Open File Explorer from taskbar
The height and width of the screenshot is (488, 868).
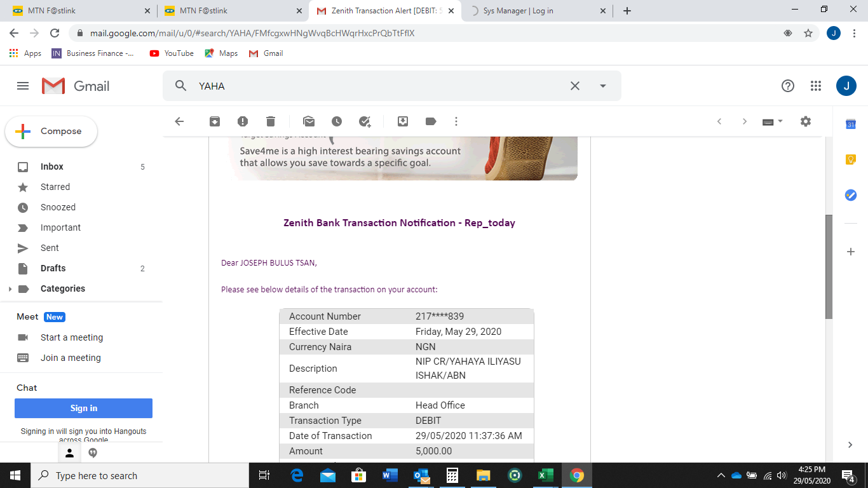(484, 475)
